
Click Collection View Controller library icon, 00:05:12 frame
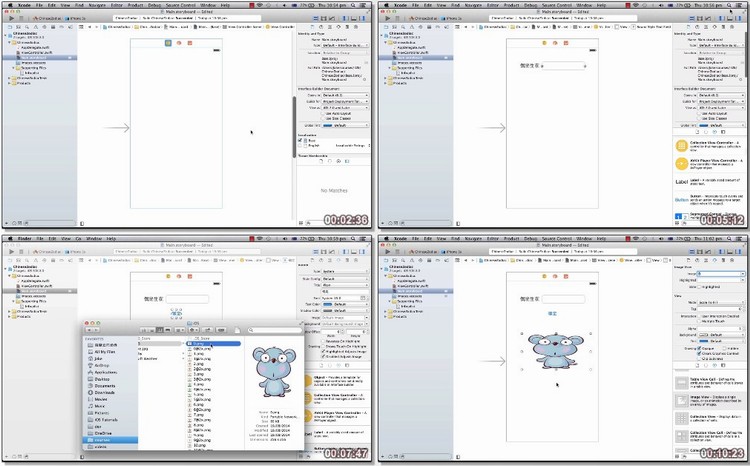pyautogui.click(x=681, y=146)
